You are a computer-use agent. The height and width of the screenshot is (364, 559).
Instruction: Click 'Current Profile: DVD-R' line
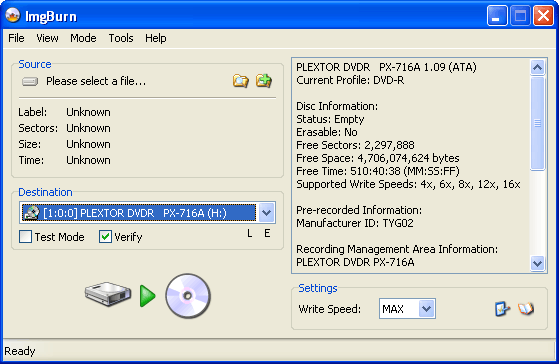(x=350, y=80)
